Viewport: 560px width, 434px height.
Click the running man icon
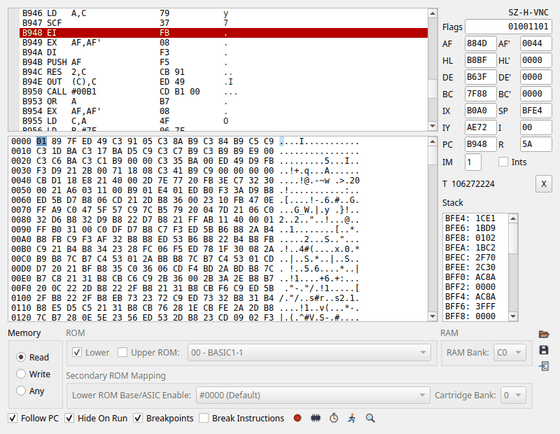tap(352, 418)
